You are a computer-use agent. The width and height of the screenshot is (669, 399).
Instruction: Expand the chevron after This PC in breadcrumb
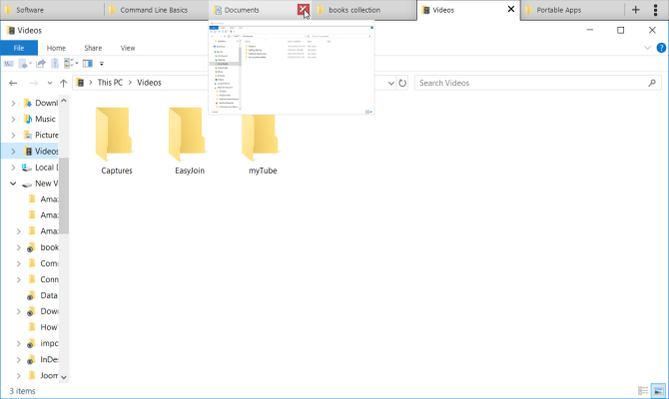pos(130,83)
